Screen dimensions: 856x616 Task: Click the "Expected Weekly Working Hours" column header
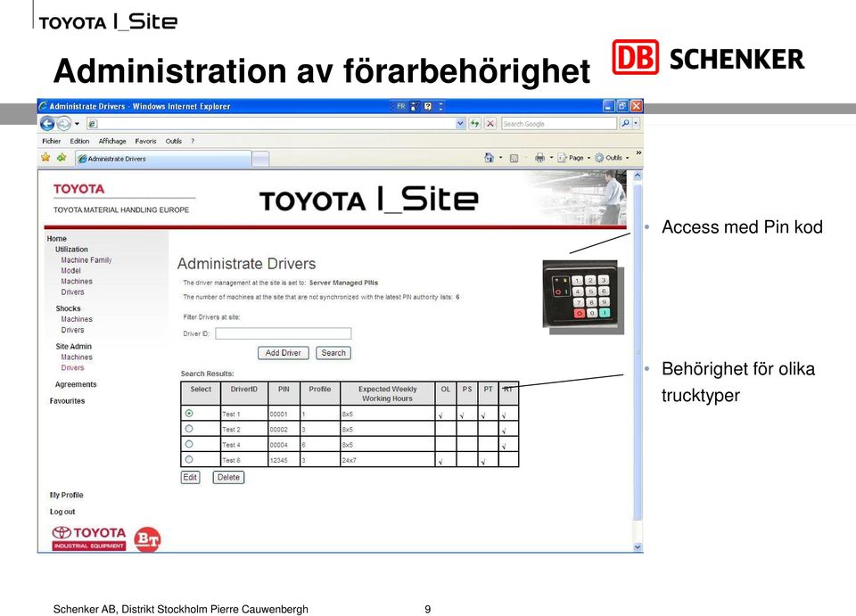point(388,393)
